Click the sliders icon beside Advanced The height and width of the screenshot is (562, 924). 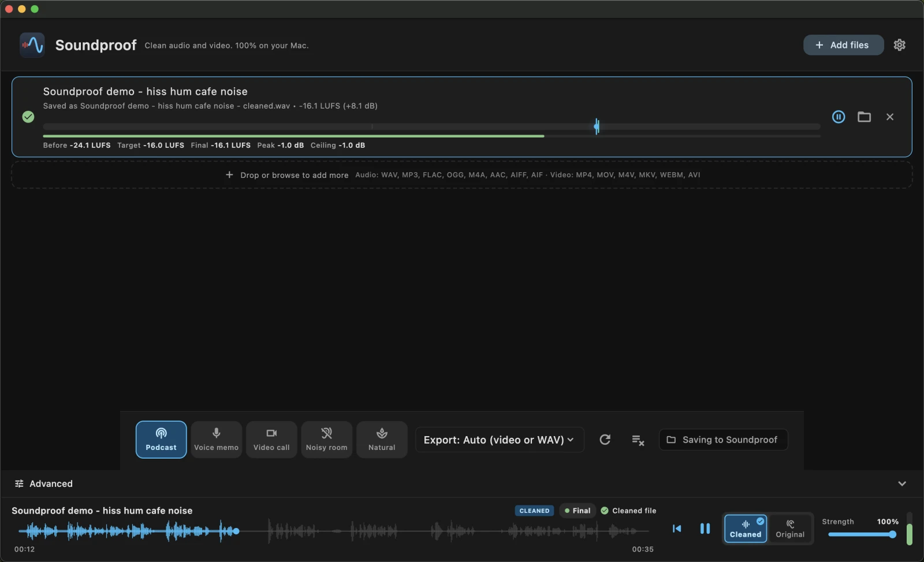point(19,483)
